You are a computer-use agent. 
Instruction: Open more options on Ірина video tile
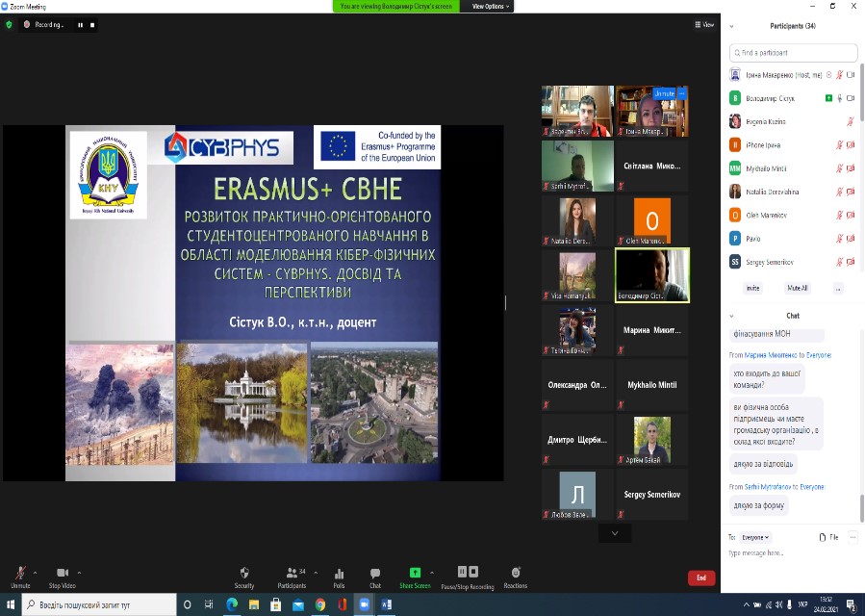pyautogui.click(x=682, y=93)
